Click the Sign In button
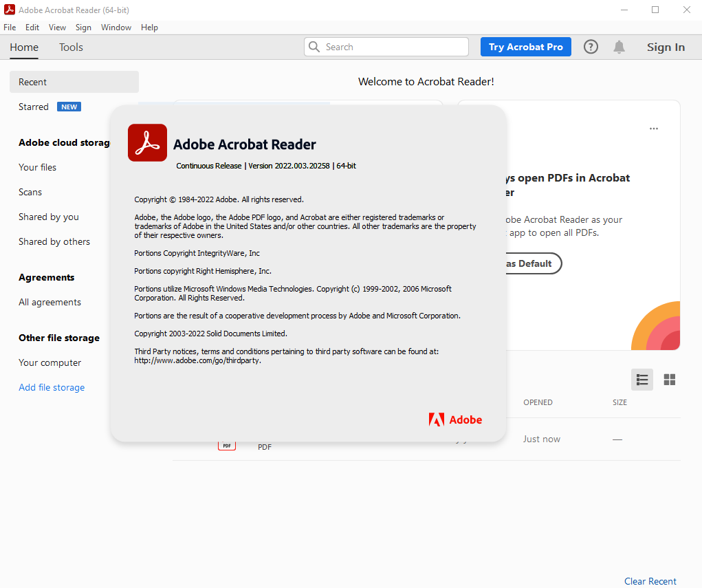The image size is (702, 588). (666, 47)
